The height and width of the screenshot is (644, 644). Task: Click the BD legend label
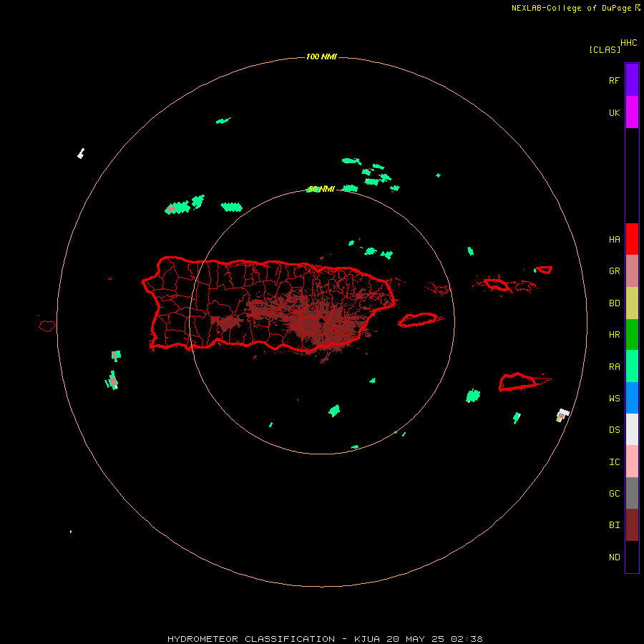[x=614, y=303]
